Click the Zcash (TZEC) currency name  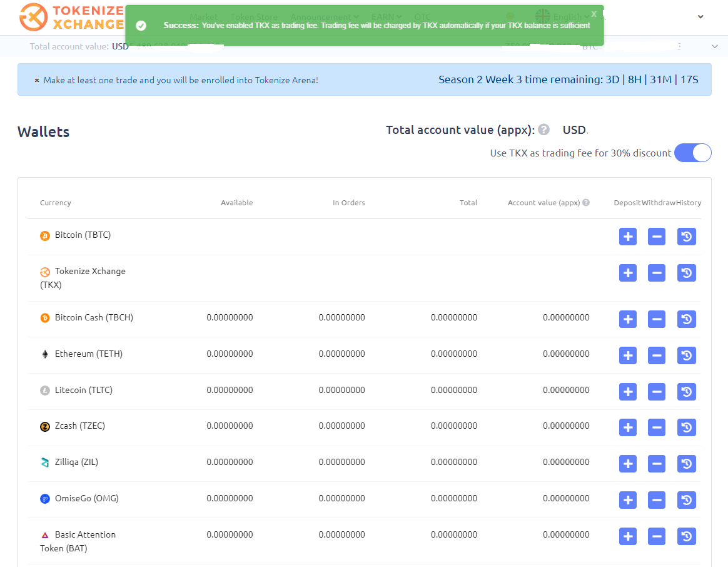pos(80,426)
